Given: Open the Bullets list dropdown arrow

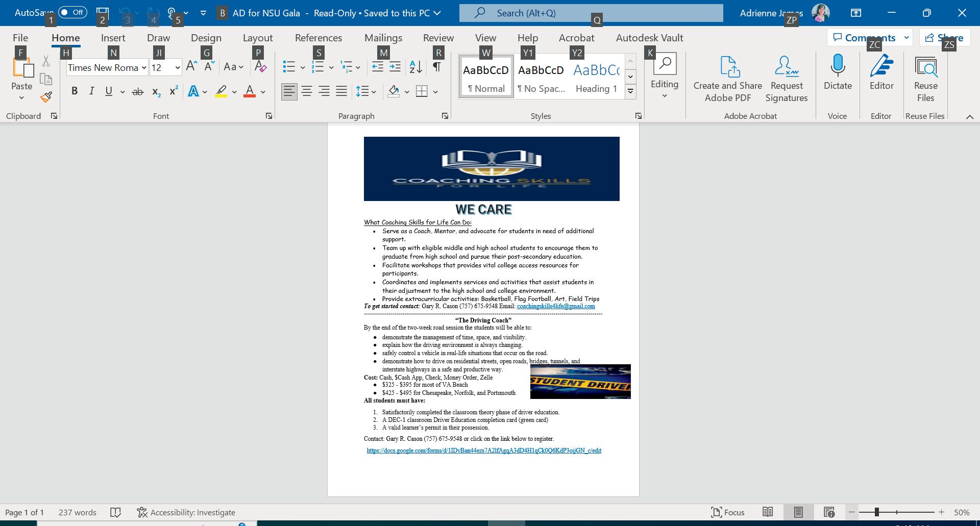Looking at the screenshot, I should pos(303,67).
